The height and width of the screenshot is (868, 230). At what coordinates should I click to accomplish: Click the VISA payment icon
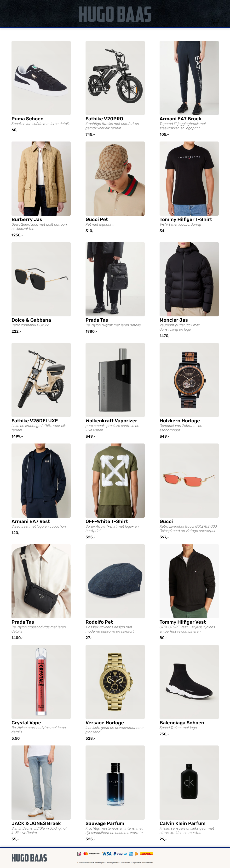pos(107,854)
